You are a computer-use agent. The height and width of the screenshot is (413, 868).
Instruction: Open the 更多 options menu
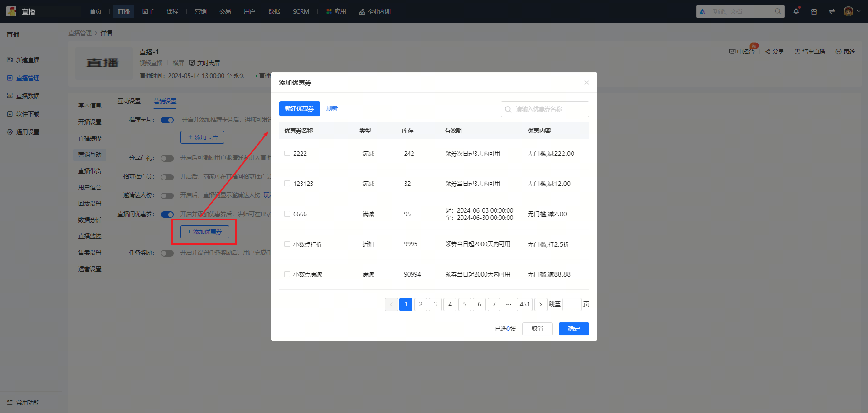[x=845, y=51]
